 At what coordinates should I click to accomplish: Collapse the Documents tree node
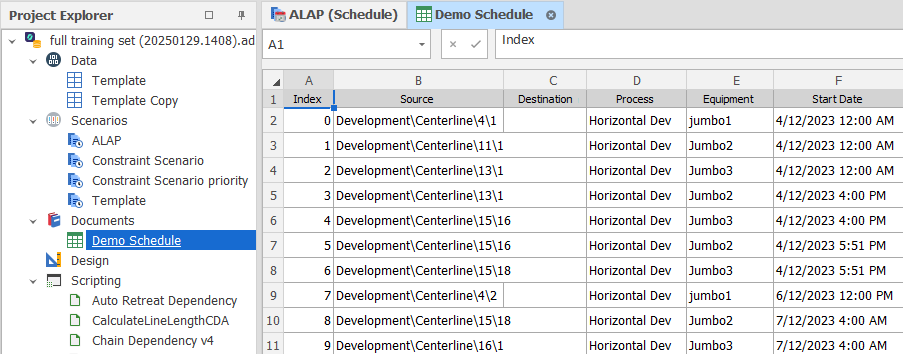pos(33,221)
